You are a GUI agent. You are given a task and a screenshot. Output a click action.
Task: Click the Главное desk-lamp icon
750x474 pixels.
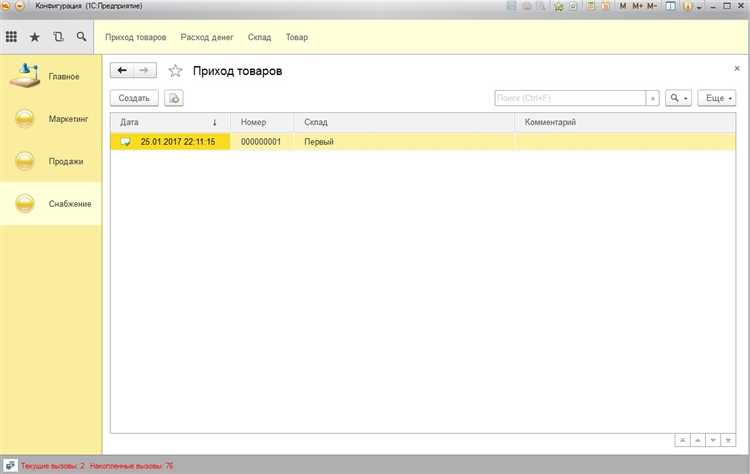coord(25,76)
